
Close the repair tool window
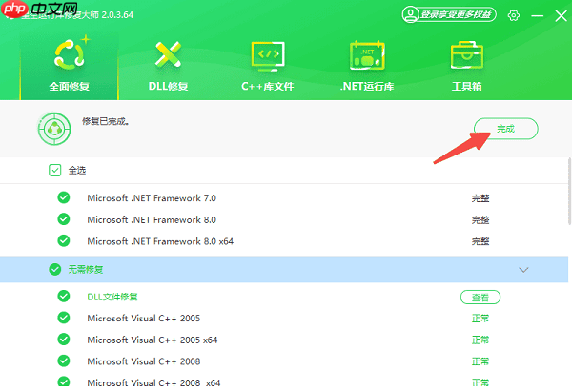pyautogui.click(x=561, y=15)
